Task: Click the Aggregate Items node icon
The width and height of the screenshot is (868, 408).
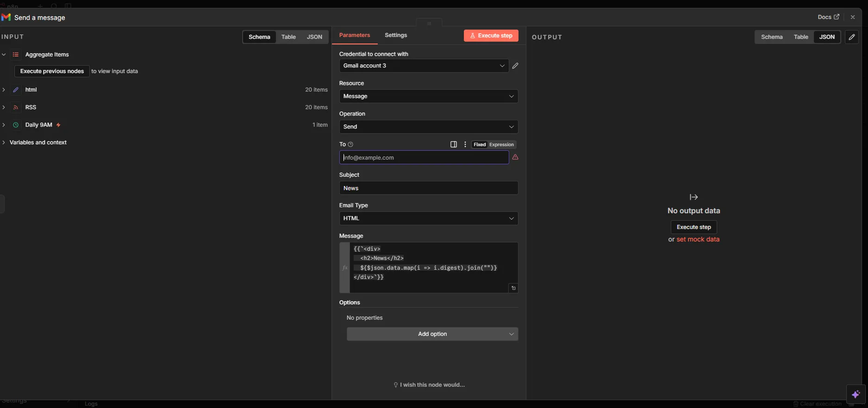Action: tap(16, 55)
